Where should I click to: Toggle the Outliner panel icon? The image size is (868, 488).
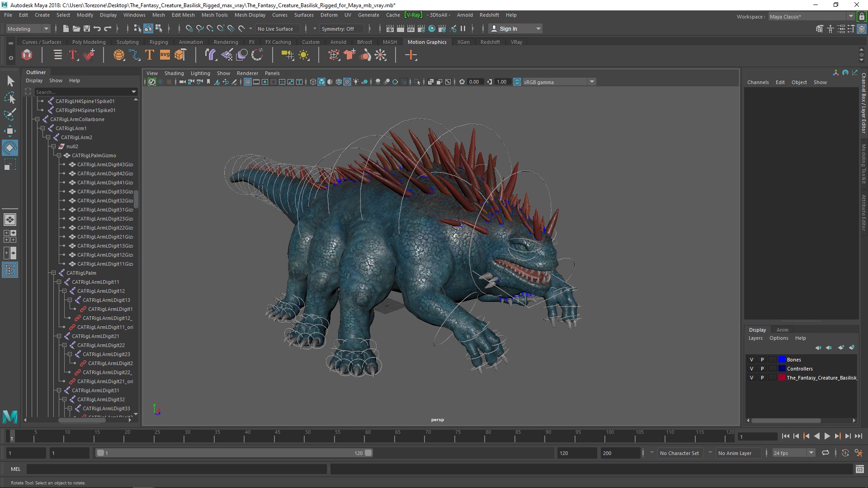tap(9, 270)
